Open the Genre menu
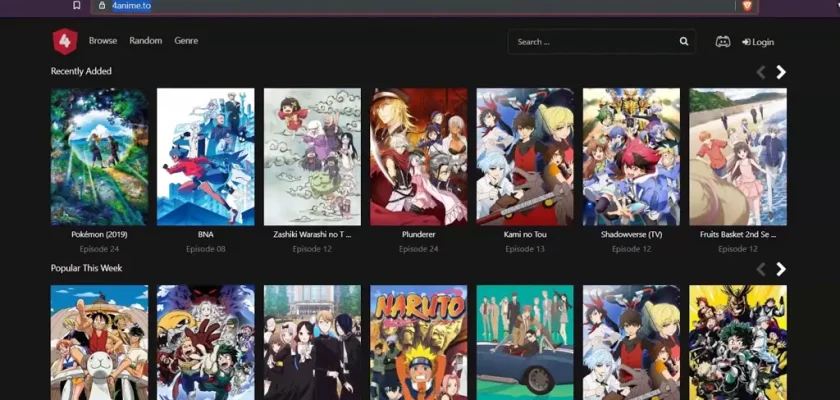Image resolution: width=840 pixels, height=400 pixels. pyautogui.click(x=186, y=41)
